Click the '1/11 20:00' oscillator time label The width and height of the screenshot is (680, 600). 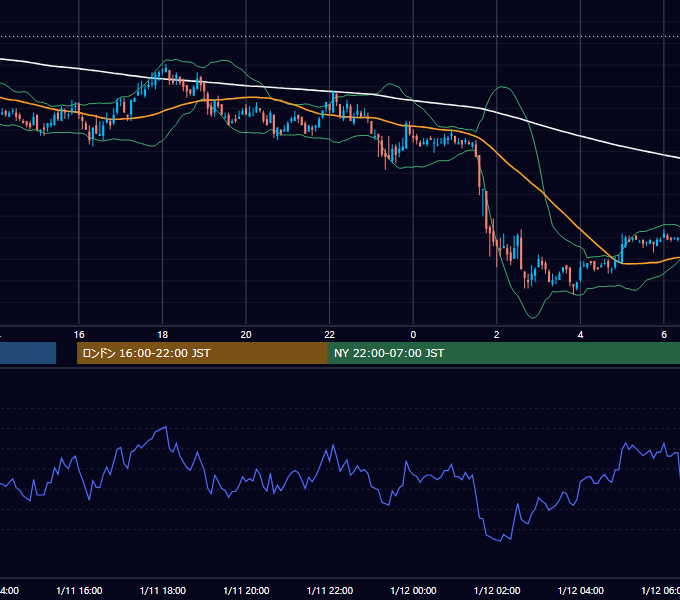246,590
